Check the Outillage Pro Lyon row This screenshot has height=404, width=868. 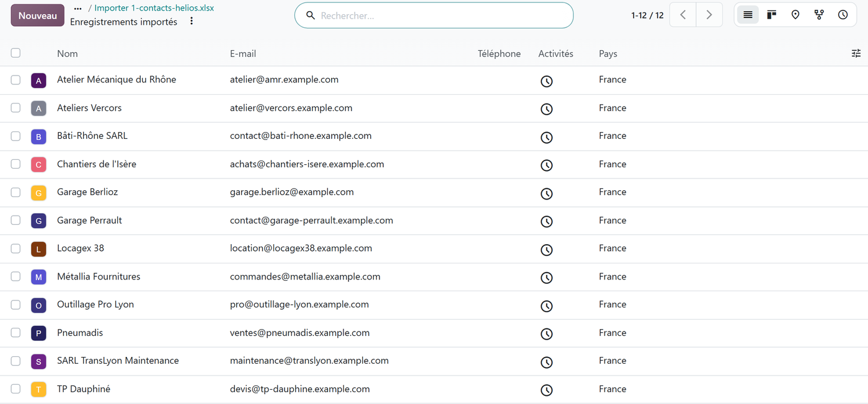(x=15, y=305)
